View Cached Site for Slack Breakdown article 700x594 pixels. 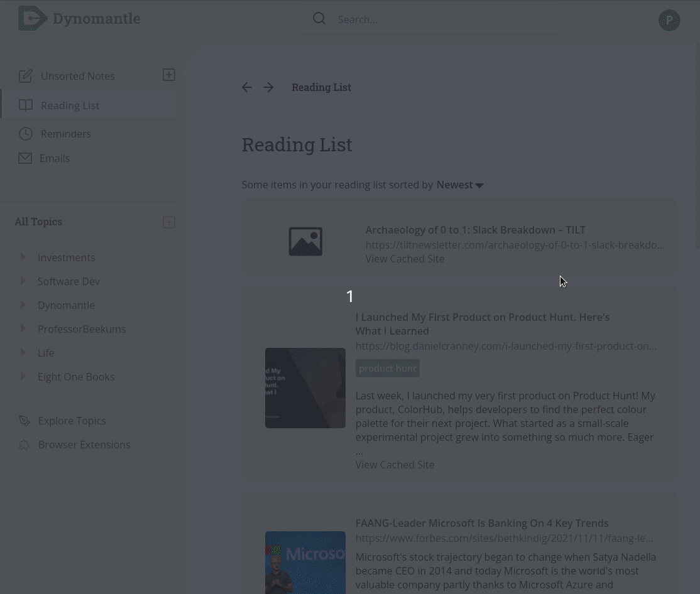point(405,259)
